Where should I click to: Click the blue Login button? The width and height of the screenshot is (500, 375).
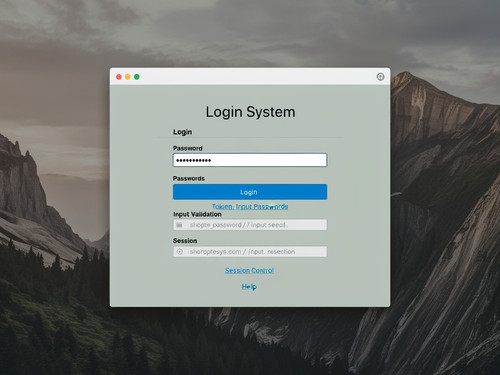[250, 192]
